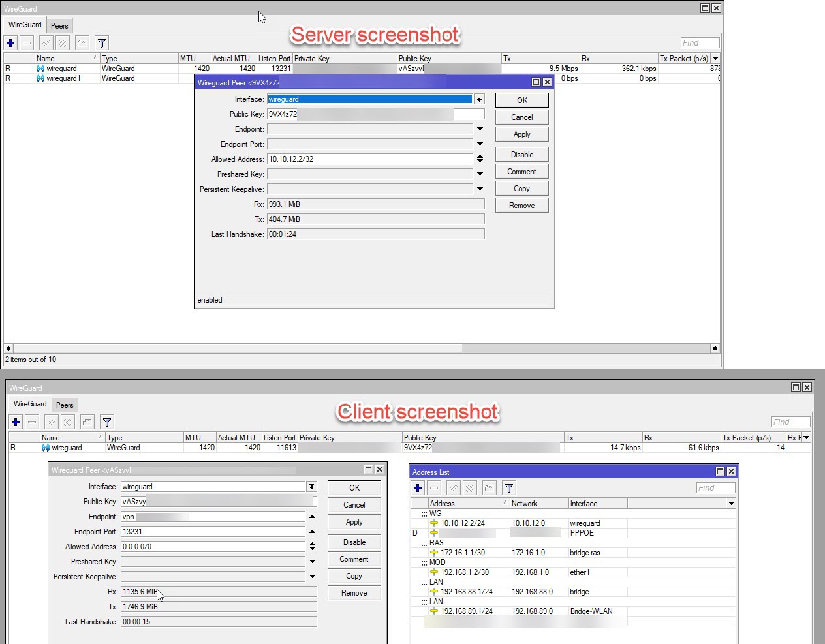Switch to the WireGuard tab in the client window

[x=30, y=404]
